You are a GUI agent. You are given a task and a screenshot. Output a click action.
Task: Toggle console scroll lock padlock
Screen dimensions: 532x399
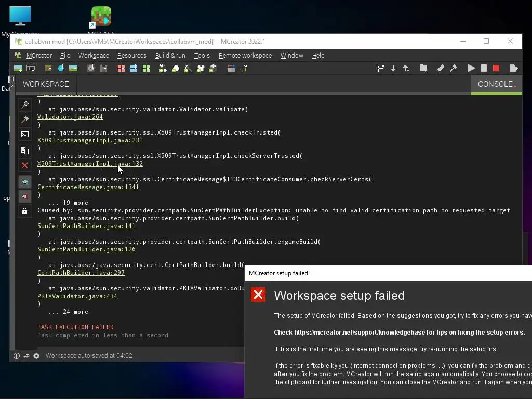25,211
